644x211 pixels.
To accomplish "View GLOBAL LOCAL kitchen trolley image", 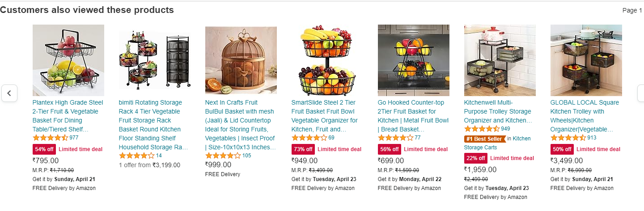I will coord(586,60).
